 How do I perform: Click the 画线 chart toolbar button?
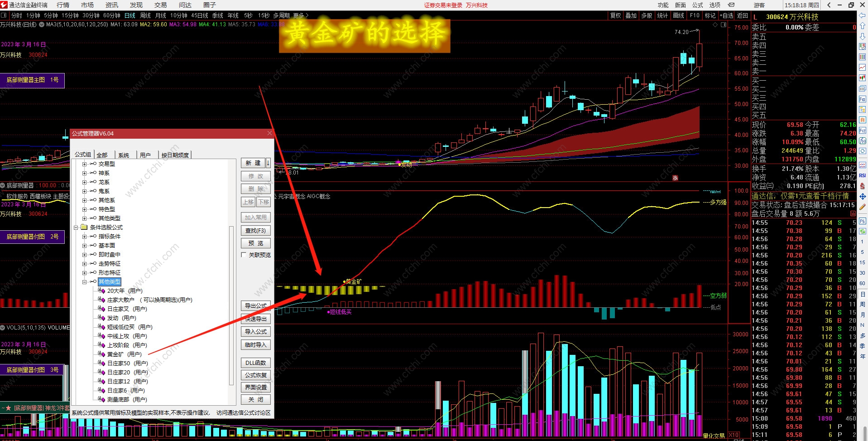[678, 15]
